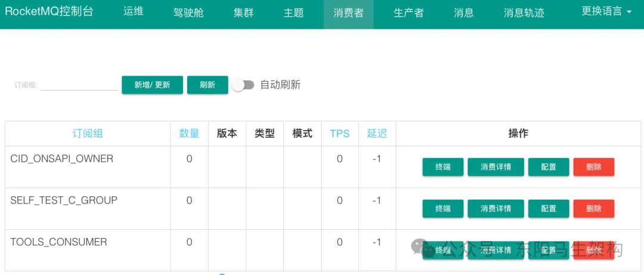Go to the 主题 topic tab
This screenshot has height=275, width=644.
[293, 13]
